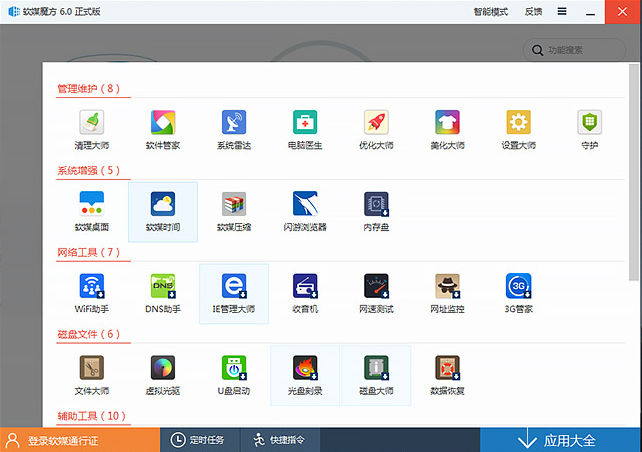Open 反馈 feedback link

point(533,12)
